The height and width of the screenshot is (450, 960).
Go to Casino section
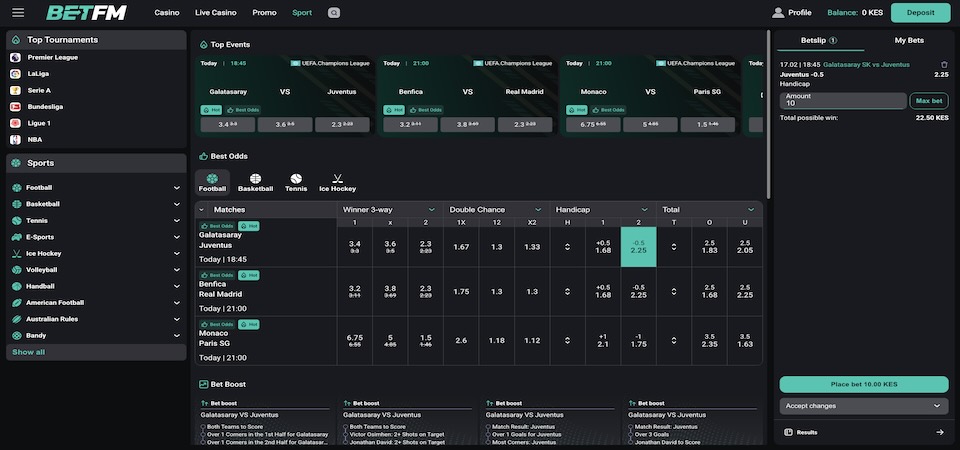pos(167,13)
